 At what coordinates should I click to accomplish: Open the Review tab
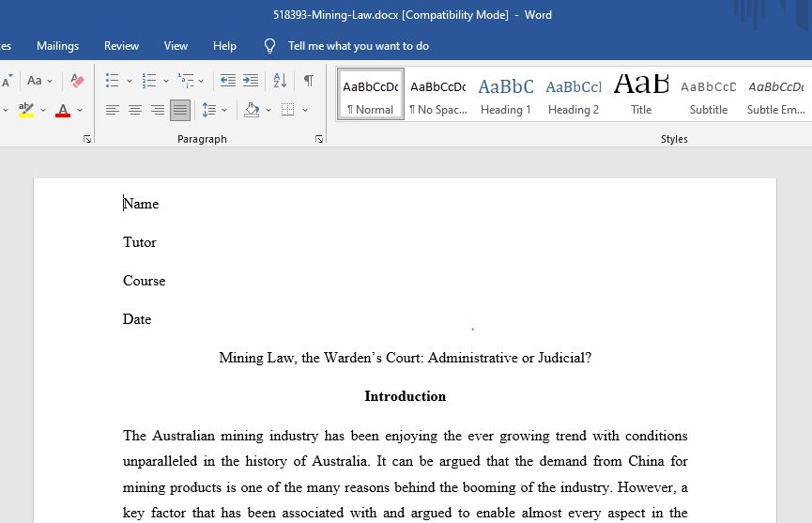(x=121, y=46)
